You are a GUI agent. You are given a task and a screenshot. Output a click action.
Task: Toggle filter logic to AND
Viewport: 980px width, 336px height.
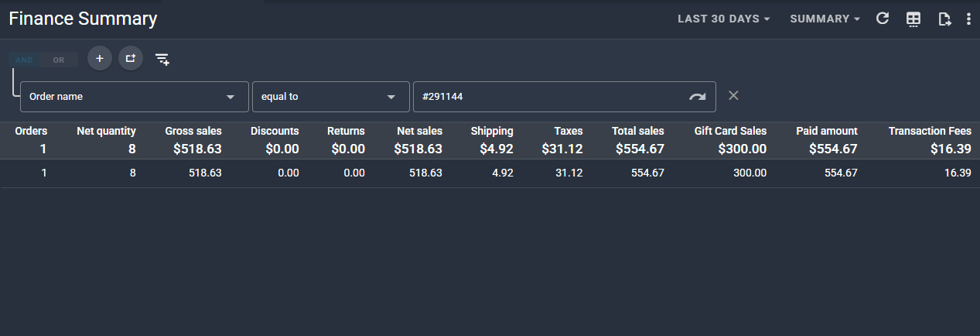[24, 60]
